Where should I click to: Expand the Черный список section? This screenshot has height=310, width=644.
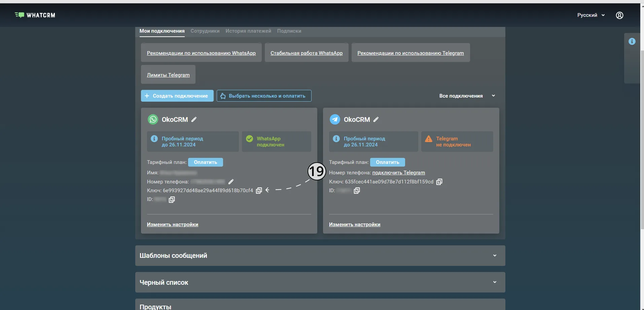tap(320, 282)
